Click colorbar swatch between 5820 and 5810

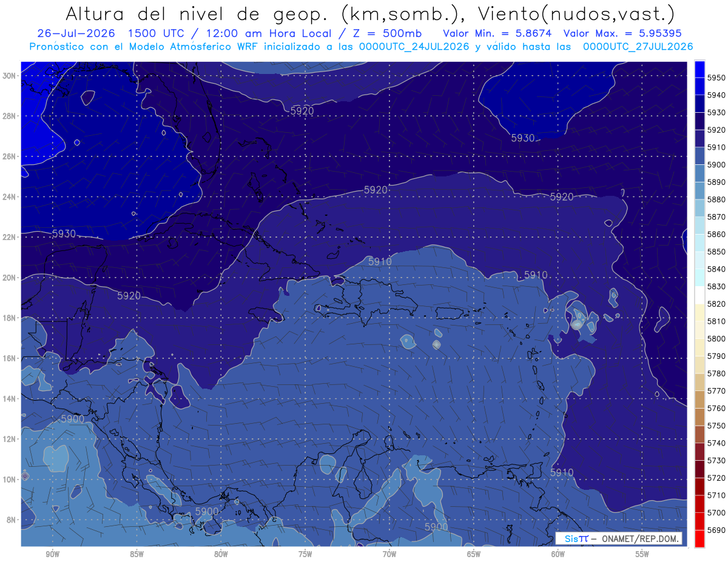(699, 312)
